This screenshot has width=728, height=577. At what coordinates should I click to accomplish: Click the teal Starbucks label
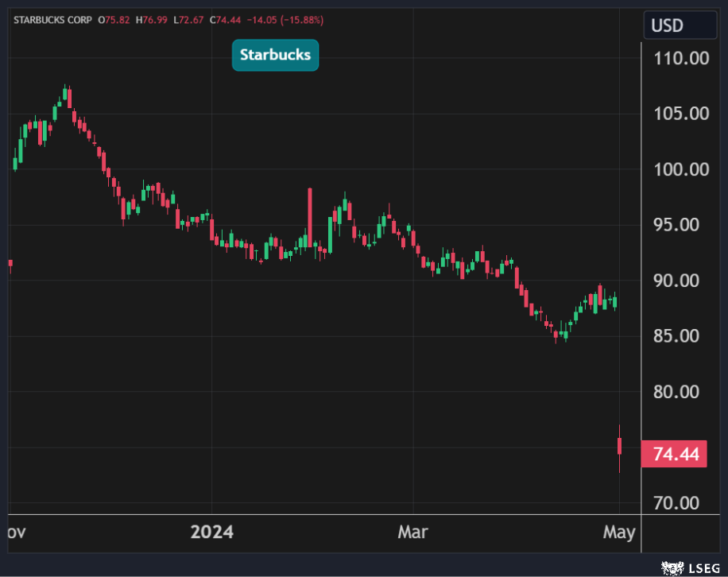pyautogui.click(x=275, y=56)
